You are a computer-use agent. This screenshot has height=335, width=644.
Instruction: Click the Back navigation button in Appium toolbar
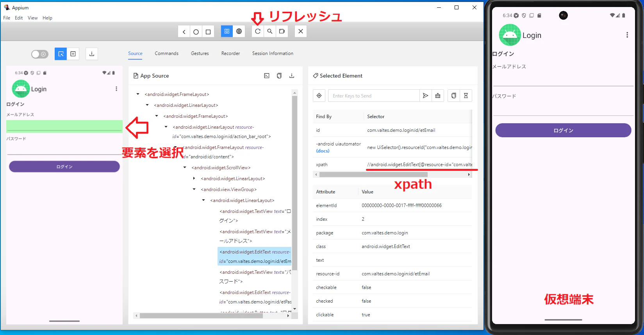pyautogui.click(x=184, y=32)
